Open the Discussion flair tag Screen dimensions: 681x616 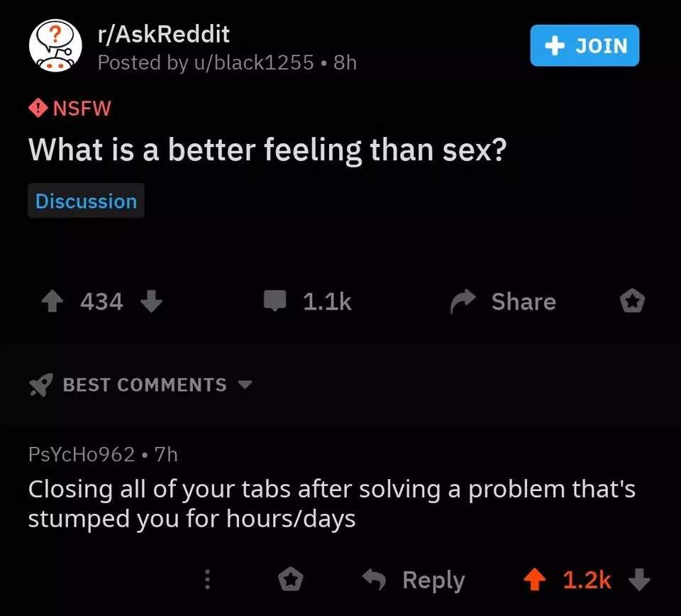click(x=86, y=202)
